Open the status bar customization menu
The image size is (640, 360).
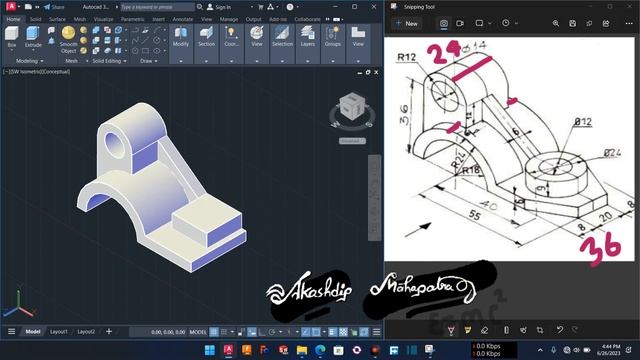[376, 332]
